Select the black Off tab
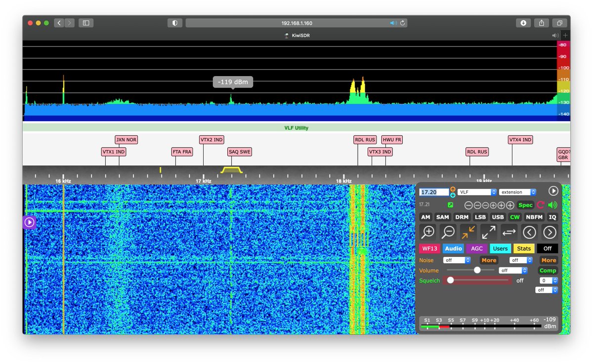 [x=548, y=248]
